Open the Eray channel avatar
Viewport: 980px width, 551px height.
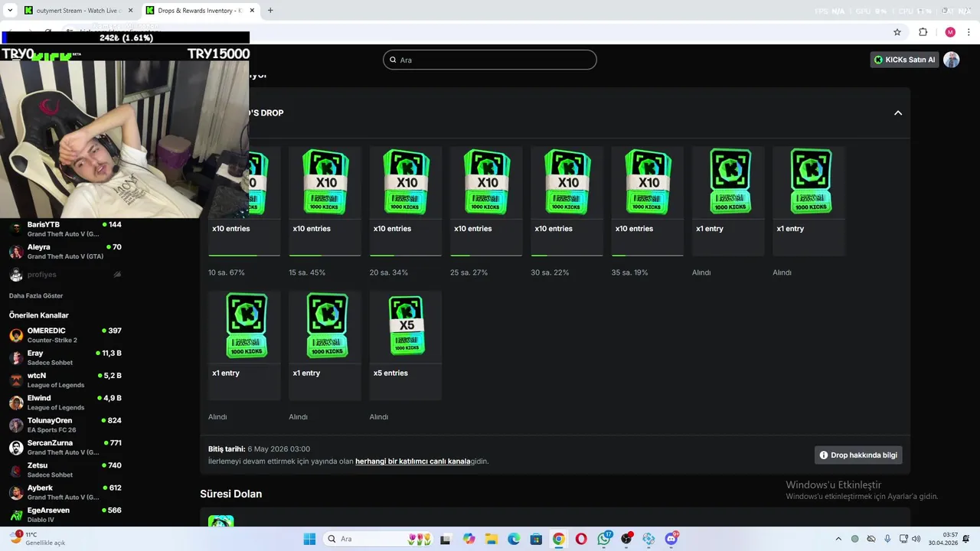(16, 357)
